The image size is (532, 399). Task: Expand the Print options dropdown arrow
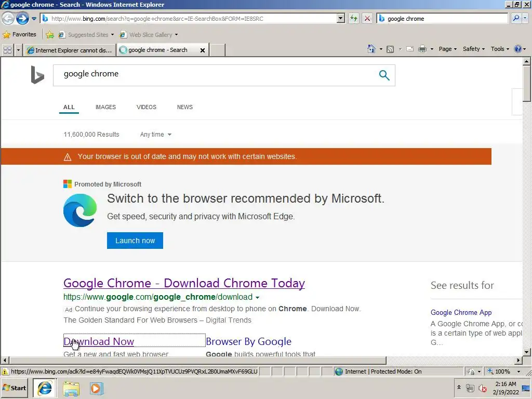coord(432,49)
